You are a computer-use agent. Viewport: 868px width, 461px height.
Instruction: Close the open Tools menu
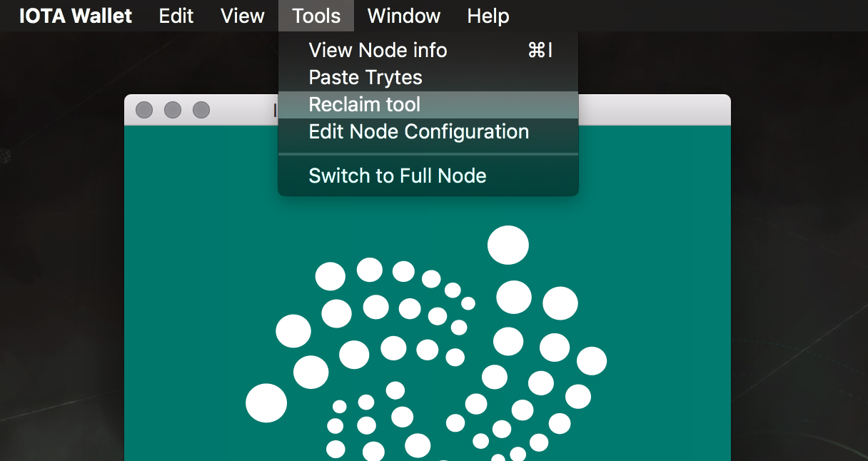(x=316, y=16)
